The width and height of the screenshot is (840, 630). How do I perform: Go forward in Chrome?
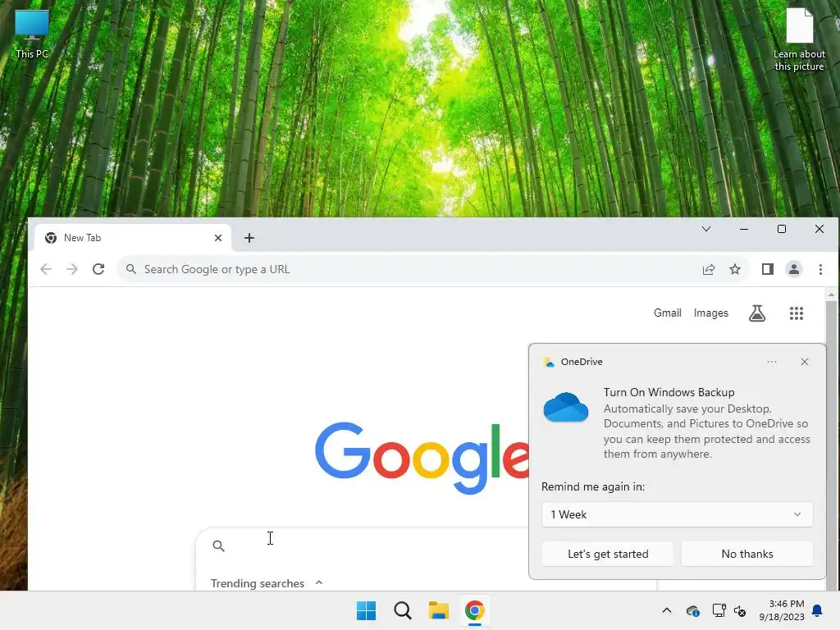click(x=72, y=269)
